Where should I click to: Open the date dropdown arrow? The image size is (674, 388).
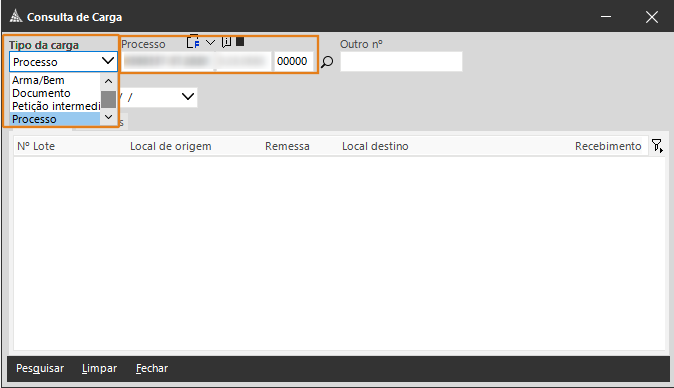(187, 97)
